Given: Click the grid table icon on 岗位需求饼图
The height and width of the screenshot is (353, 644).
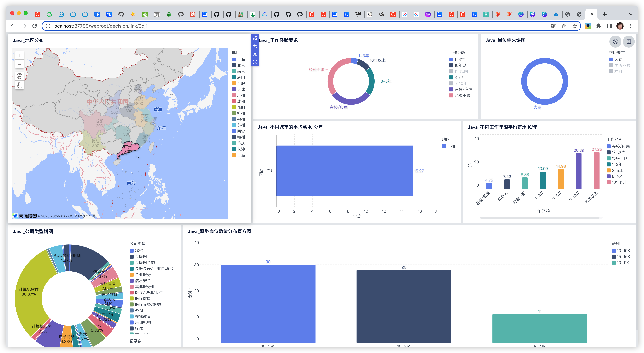Looking at the screenshot, I should [x=629, y=42].
